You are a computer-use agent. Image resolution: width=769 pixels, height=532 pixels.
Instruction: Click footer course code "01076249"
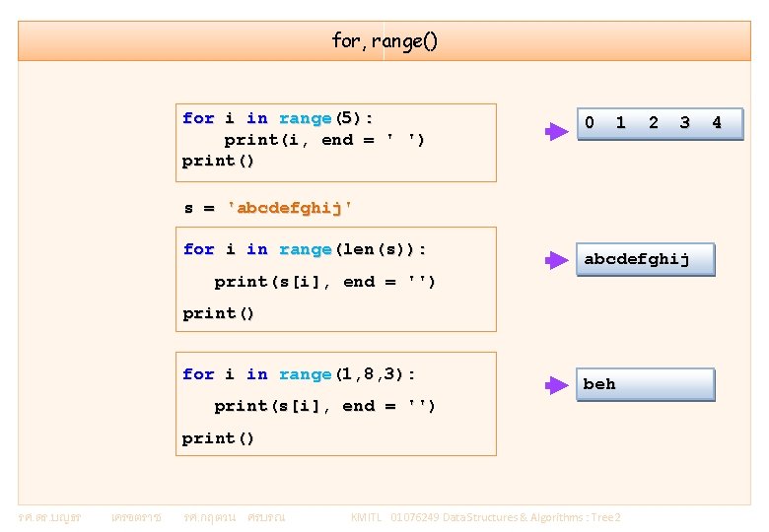[x=415, y=517]
